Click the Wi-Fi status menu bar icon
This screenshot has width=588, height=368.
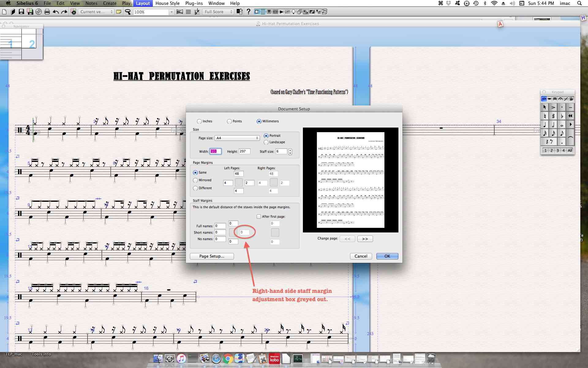pos(494,3)
